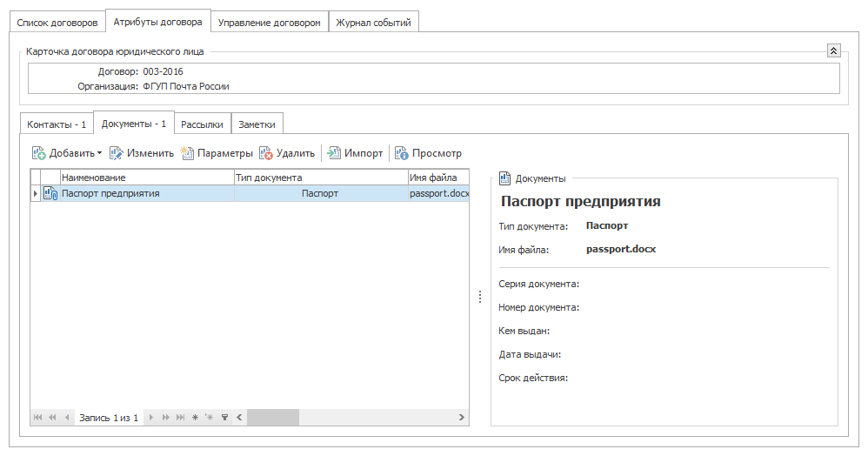The height and width of the screenshot is (456, 868).
Task: Click the passport.docx file name cell
Action: 438,193
